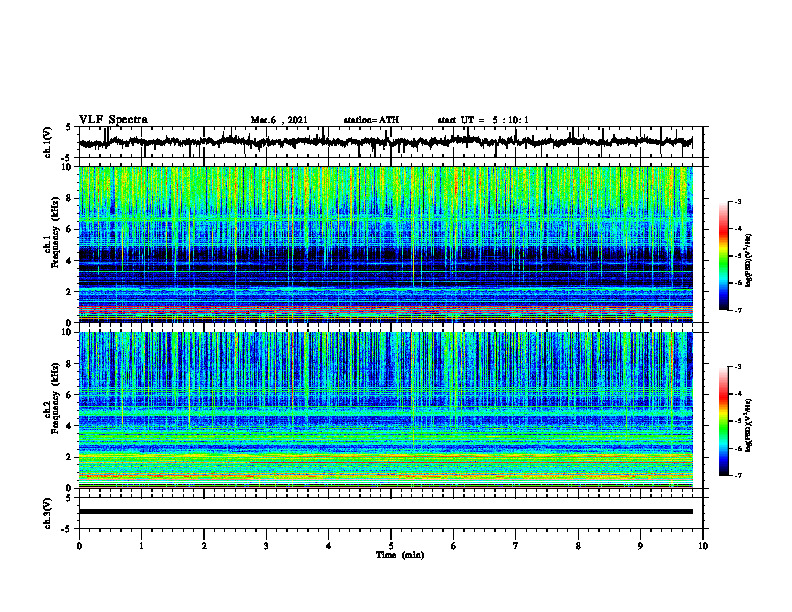The image size is (792, 612).
Task: Click the log(PSD) label beside the ch.2 color bar
Action: [749, 425]
